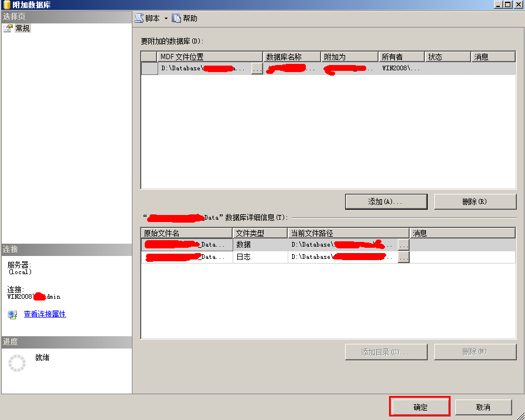Click the 脚本 script icon in toolbar
The height and width of the screenshot is (420, 525).
[x=139, y=18]
